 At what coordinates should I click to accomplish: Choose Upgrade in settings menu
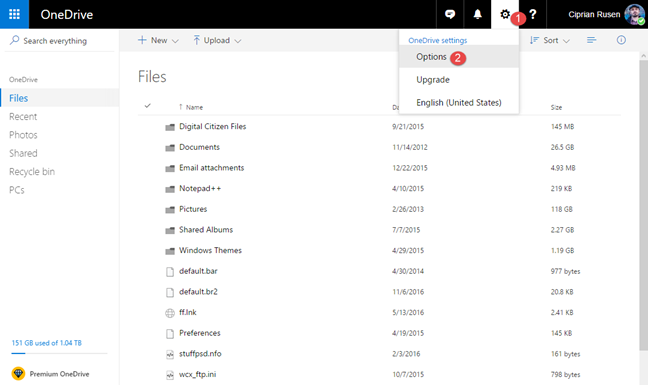click(x=459, y=80)
